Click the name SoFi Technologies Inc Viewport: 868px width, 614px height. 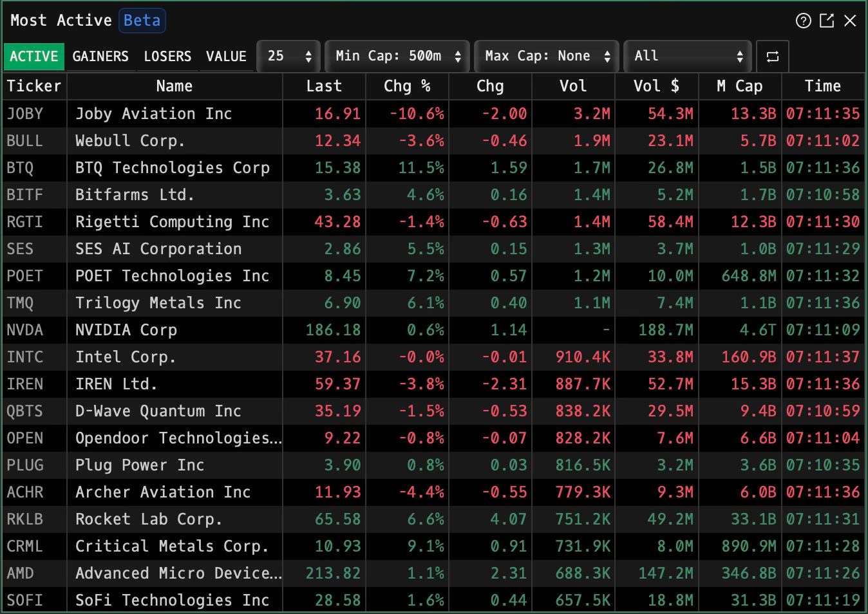[172, 600]
